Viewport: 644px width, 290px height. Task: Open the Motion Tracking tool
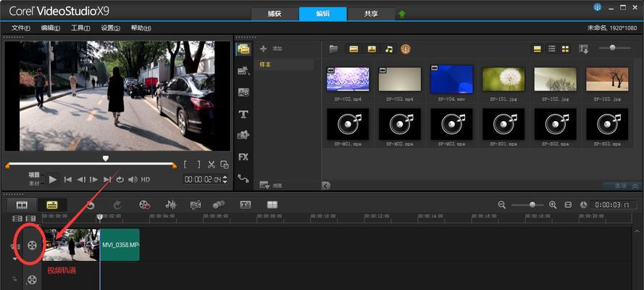[219, 204]
